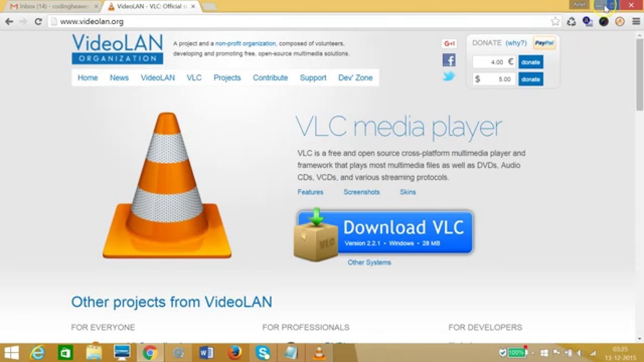Go back using the browser back arrow
The image size is (644, 362).
click(9, 22)
